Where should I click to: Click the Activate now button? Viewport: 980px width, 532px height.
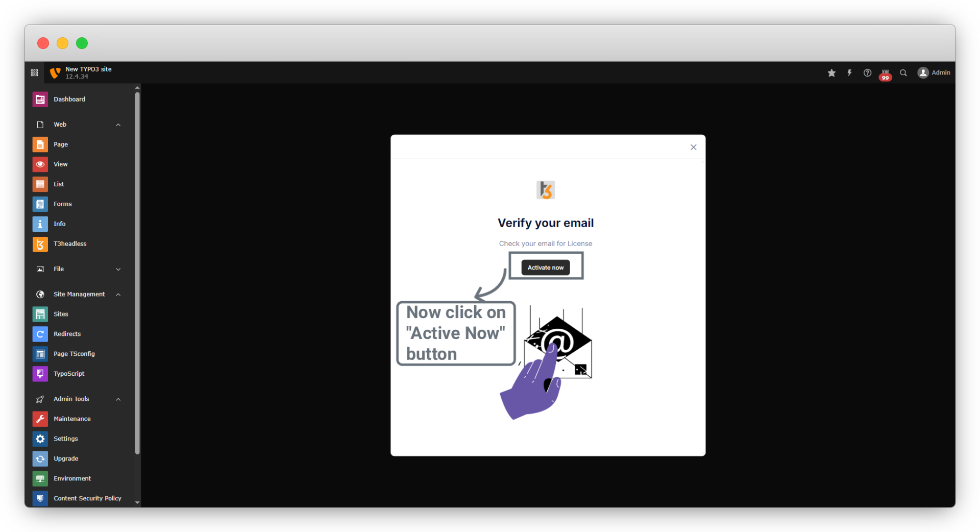click(x=545, y=268)
